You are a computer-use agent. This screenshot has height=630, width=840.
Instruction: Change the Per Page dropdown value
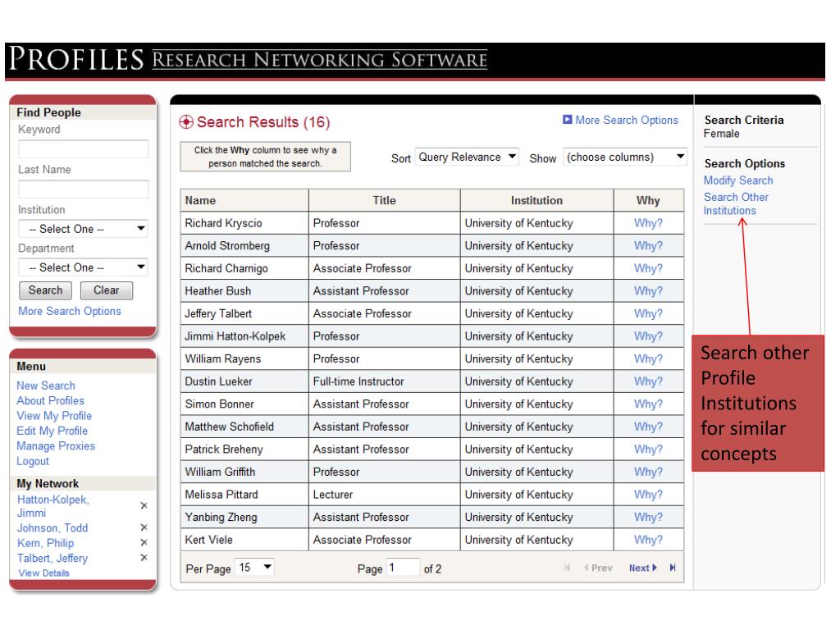tap(256, 568)
